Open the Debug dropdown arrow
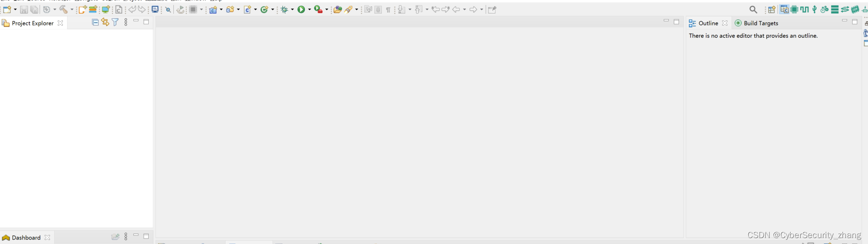 [x=293, y=10]
